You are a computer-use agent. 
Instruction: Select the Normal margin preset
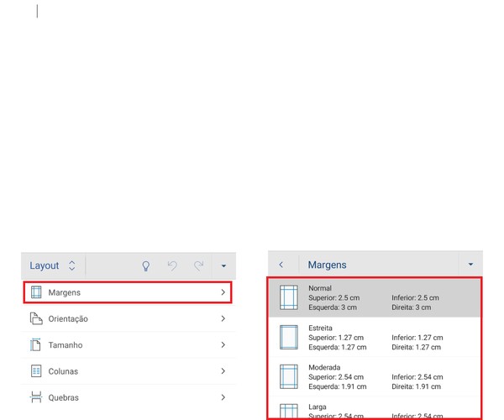coord(375,297)
